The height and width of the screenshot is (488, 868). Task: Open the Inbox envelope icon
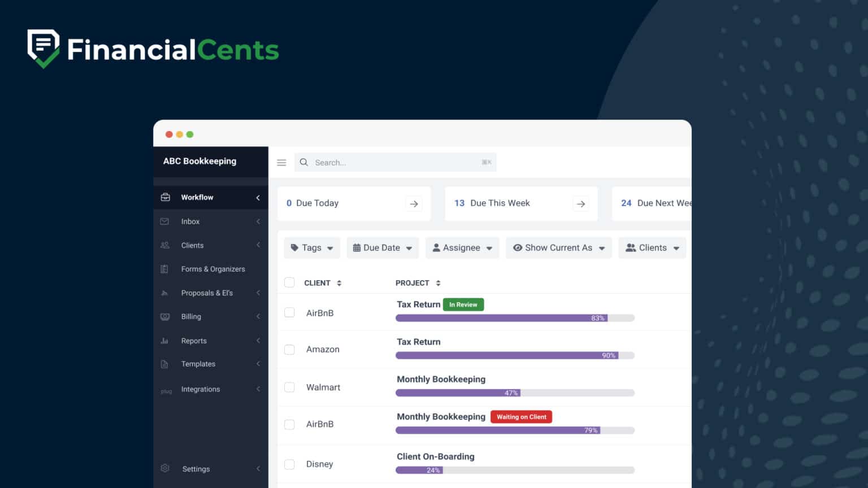(165, 221)
